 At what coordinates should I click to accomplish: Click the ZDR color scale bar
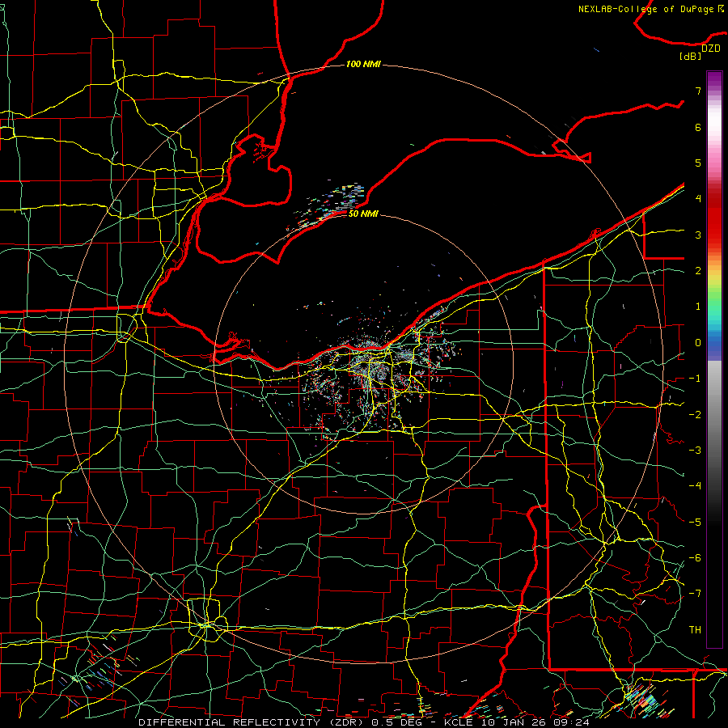714,359
